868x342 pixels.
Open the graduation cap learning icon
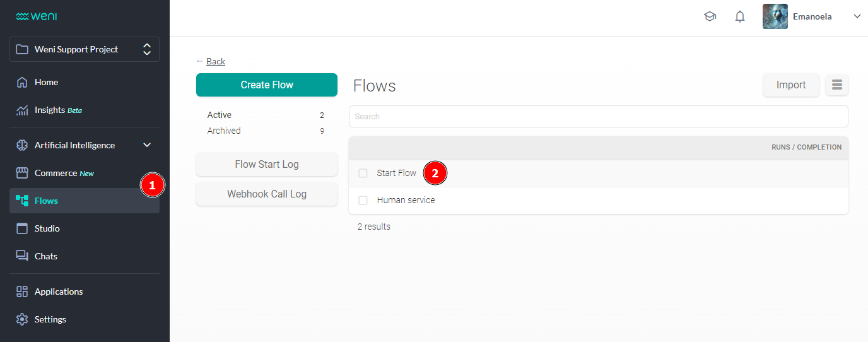pyautogui.click(x=710, y=17)
